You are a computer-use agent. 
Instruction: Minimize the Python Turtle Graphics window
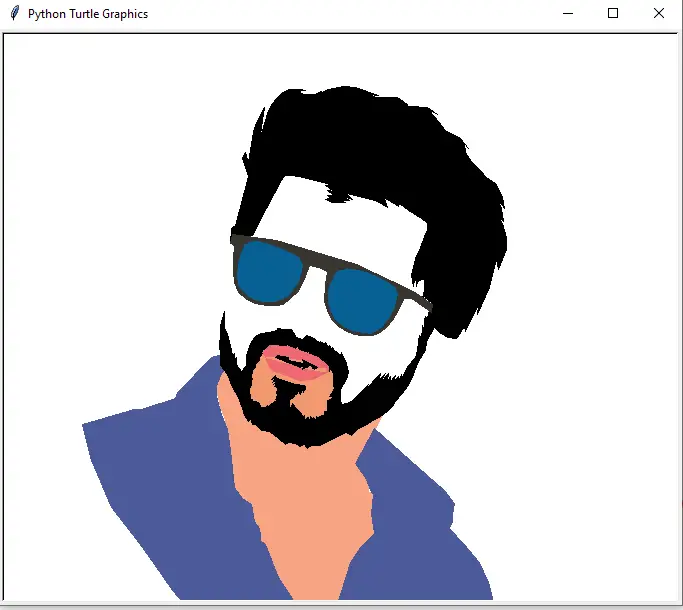click(568, 14)
